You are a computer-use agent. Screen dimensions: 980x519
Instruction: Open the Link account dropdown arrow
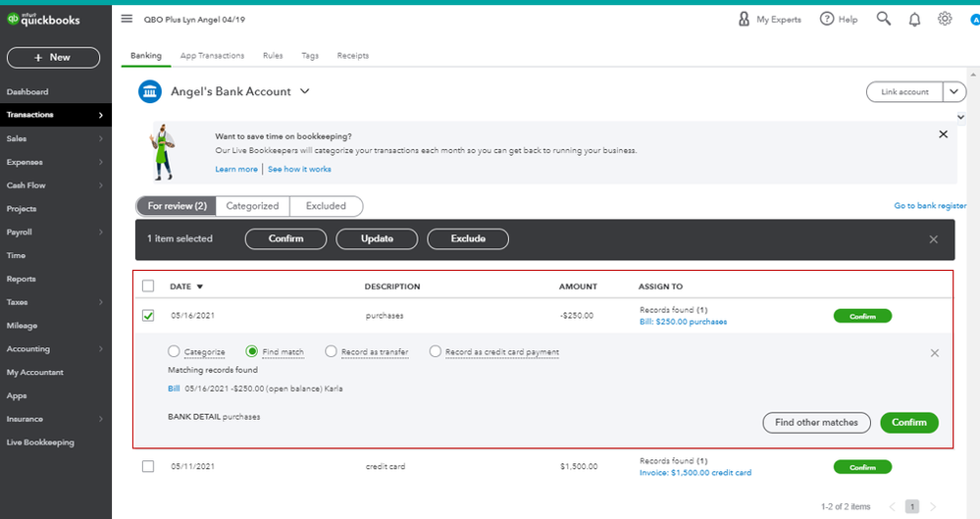tap(954, 92)
